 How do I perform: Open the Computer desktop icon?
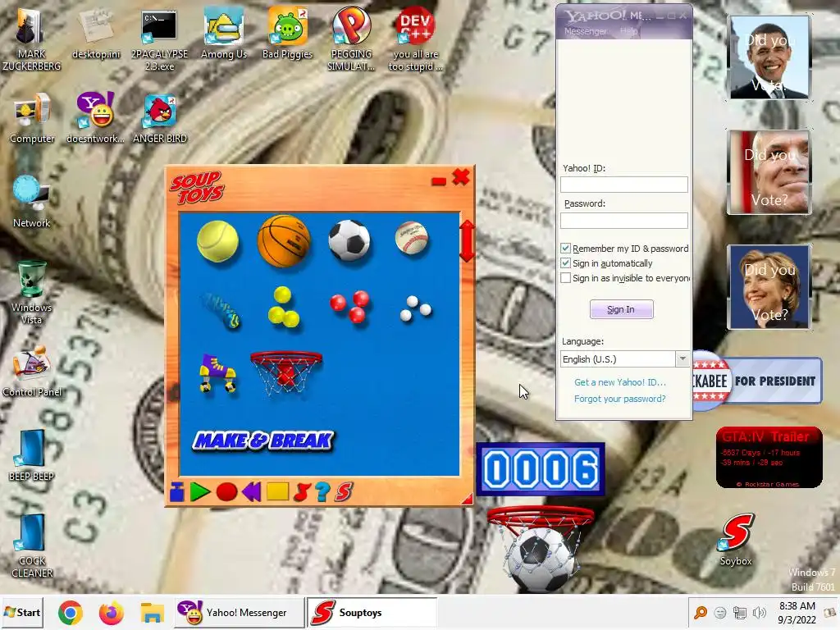coord(32,119)
